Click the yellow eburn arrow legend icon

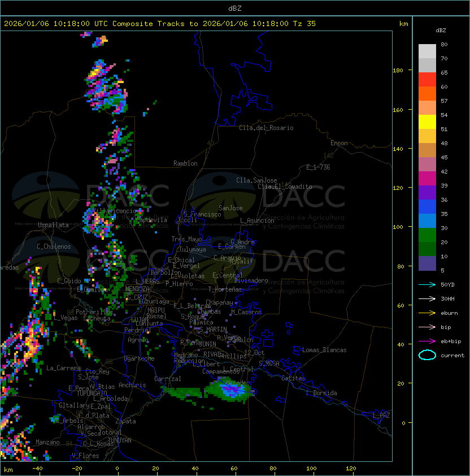[427, 313]
